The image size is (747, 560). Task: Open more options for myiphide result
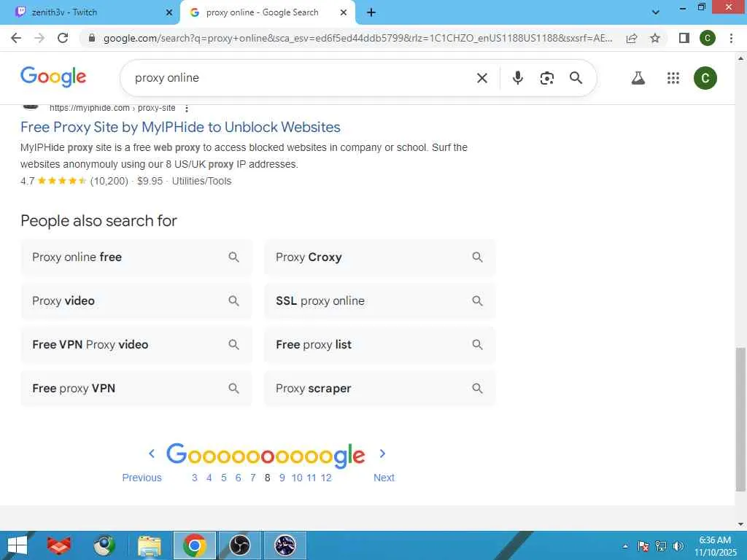(x=187, y=109)
